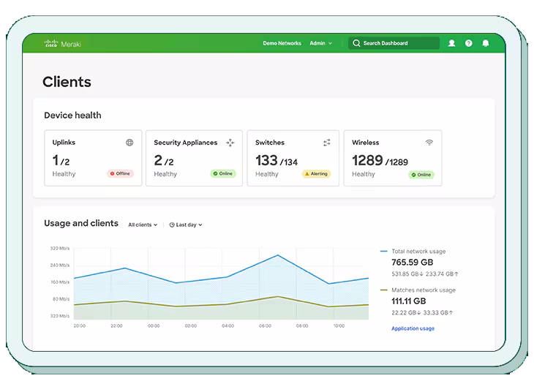Click the Switches arrows icon
Image resolution: width=534 pixels, height=392 pixels.
[x=327, y=143]
